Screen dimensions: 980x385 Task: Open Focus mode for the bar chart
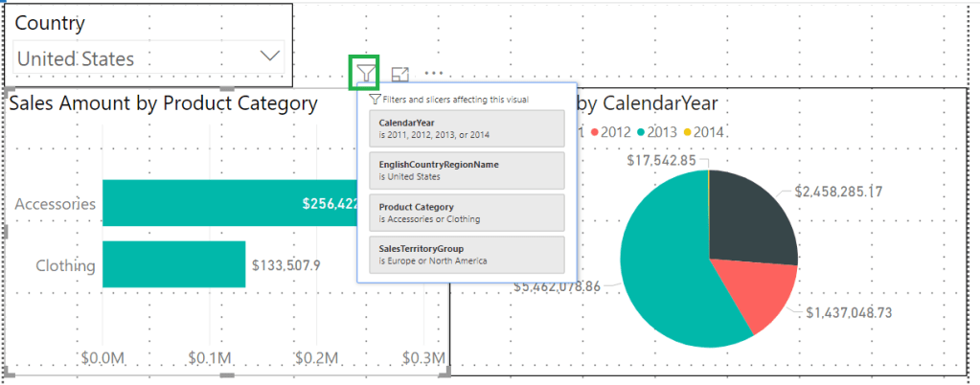400,74
